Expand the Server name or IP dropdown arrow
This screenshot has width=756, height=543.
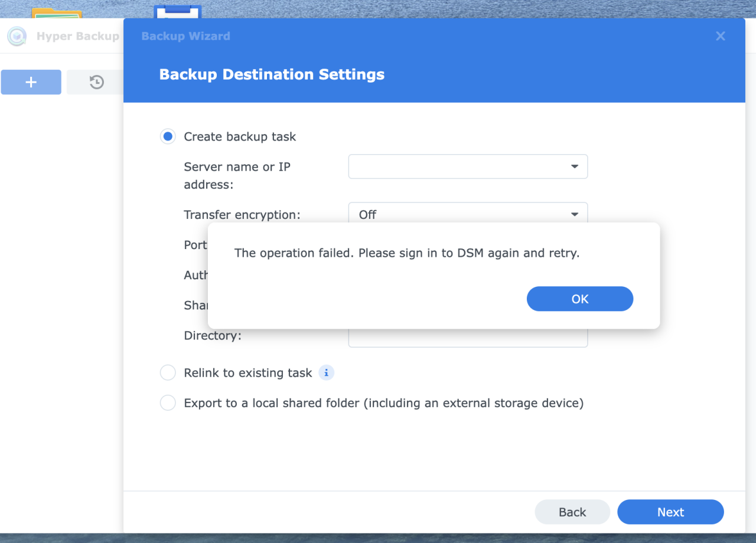[573, 166]
